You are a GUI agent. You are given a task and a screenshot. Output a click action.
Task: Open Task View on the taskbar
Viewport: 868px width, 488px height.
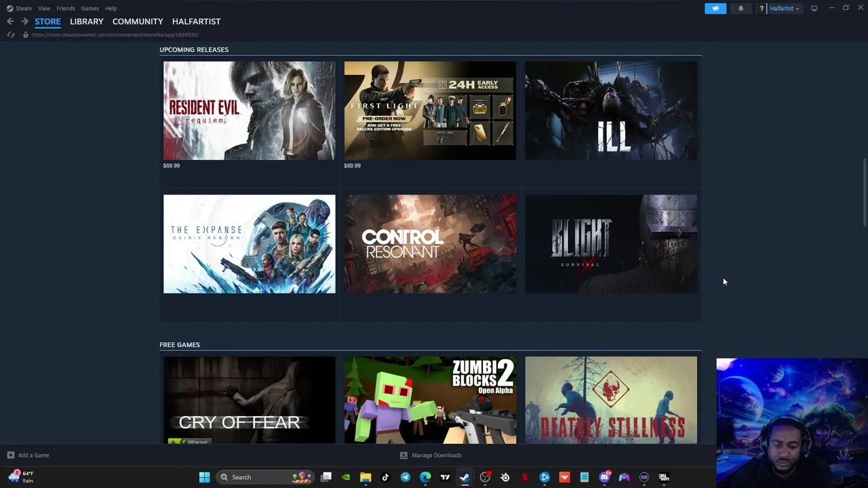[326, 477]
